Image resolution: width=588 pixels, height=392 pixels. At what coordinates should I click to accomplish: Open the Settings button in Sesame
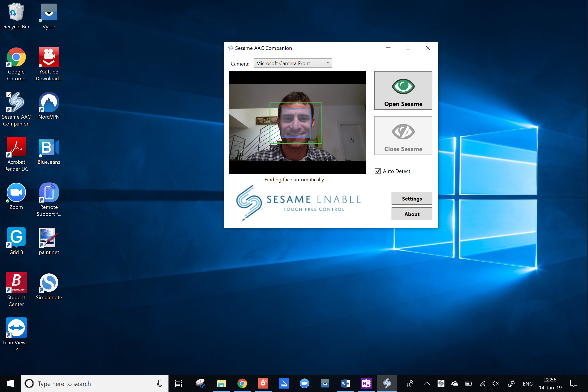412,199
